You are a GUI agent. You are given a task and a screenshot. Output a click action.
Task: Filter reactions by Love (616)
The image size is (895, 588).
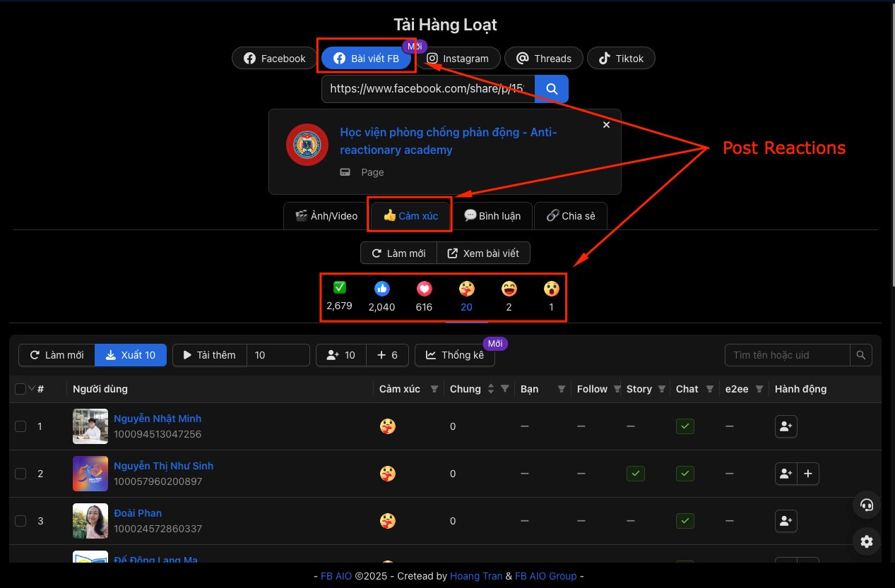424,296
